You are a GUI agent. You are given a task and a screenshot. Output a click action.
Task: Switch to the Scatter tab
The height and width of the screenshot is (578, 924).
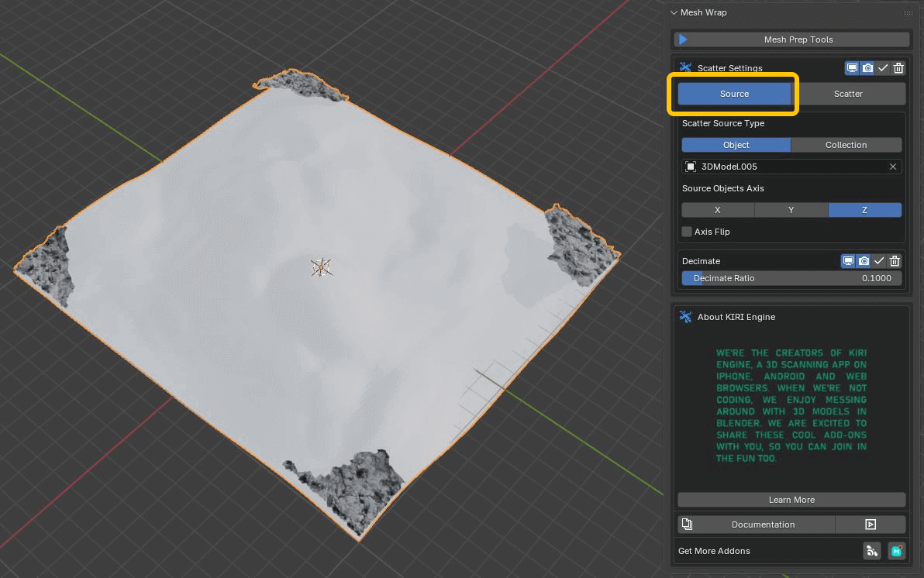pos(848,94)
